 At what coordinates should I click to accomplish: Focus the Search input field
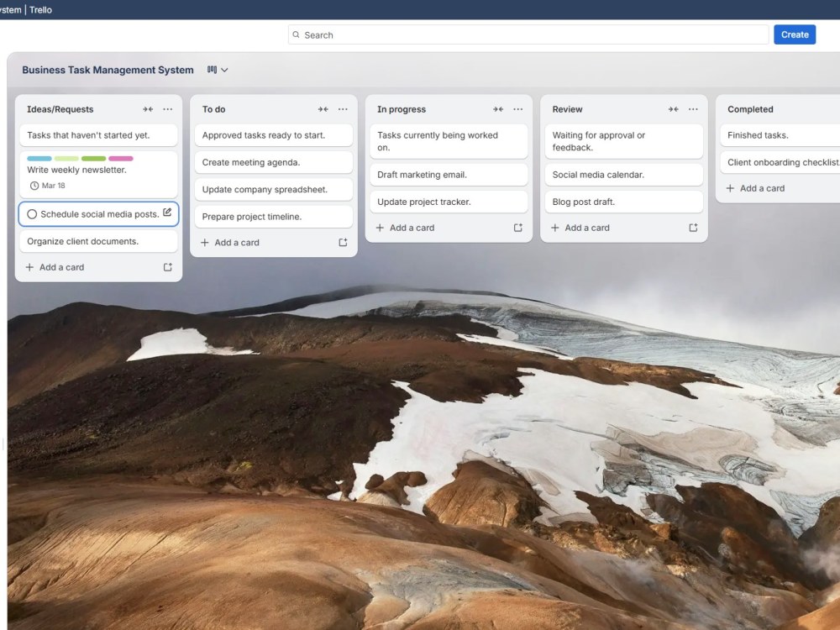click(x=528, y=34)
